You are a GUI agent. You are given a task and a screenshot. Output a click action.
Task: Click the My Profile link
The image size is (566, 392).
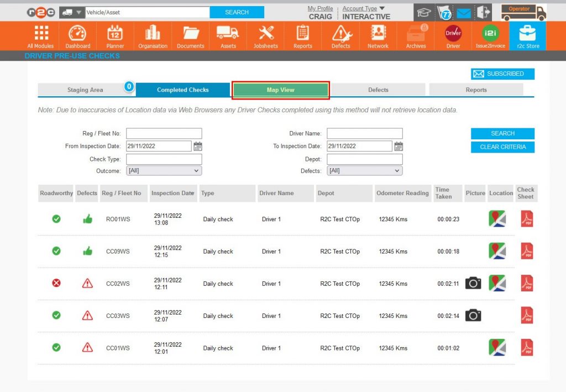pyautogui.click(x=320, y=8)
